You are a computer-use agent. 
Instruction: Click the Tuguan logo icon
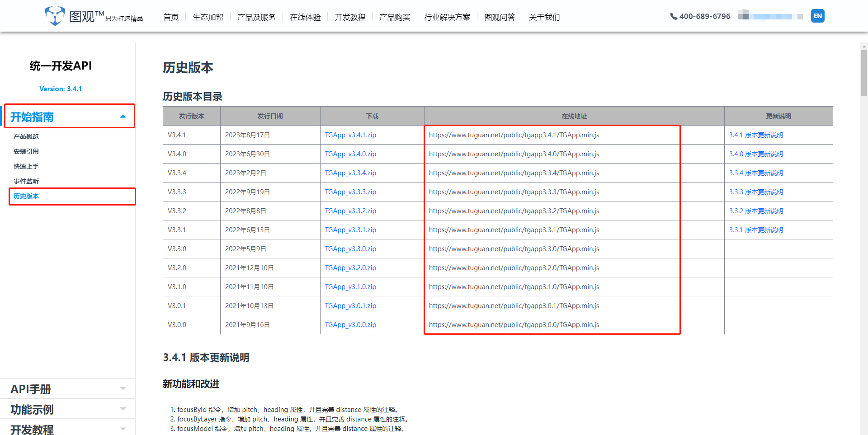pyautogui.click(x=55, y=16)
